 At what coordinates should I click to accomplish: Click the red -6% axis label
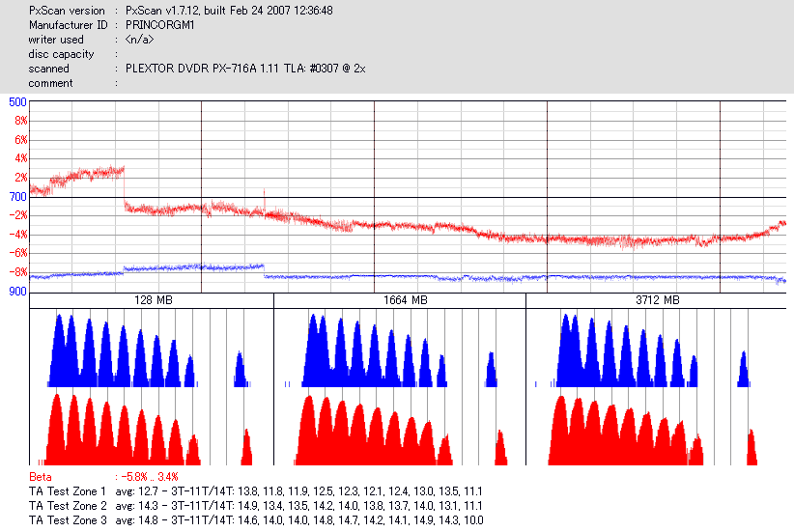coord(18,253)
